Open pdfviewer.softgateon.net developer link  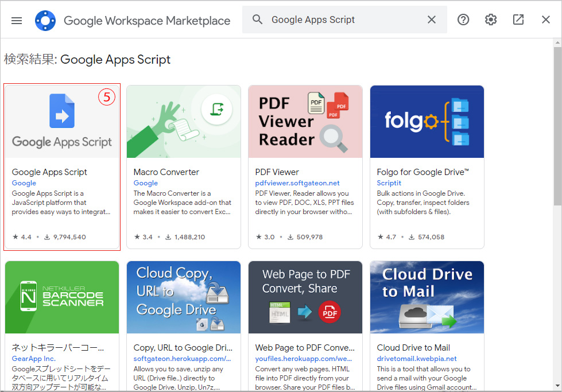[297, 183]
